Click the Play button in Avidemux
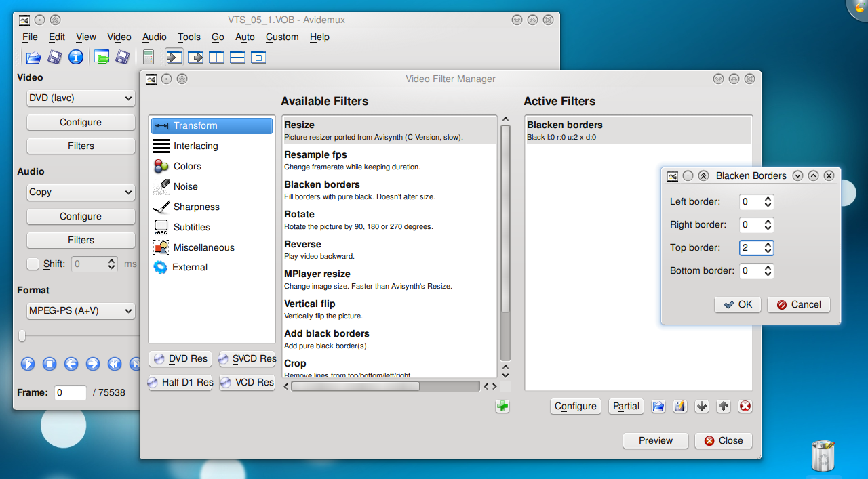The image size is (868, 479). 28,364
